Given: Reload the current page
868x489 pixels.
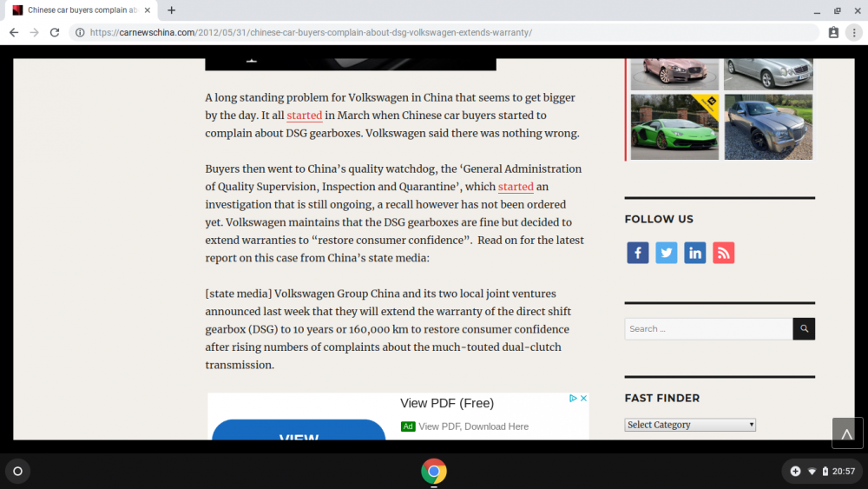Looking at the screenshot, I should click(x=54, y=33).
